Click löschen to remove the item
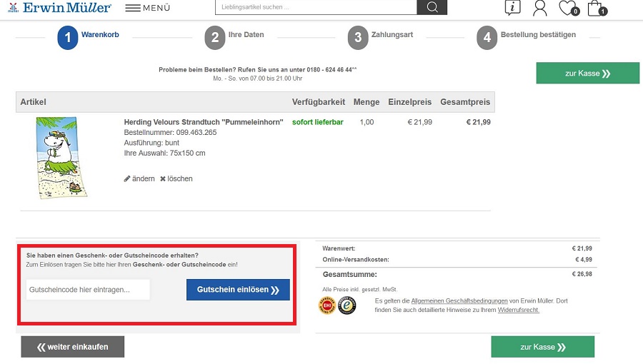The image size is (643, 364). pos(176,178)
